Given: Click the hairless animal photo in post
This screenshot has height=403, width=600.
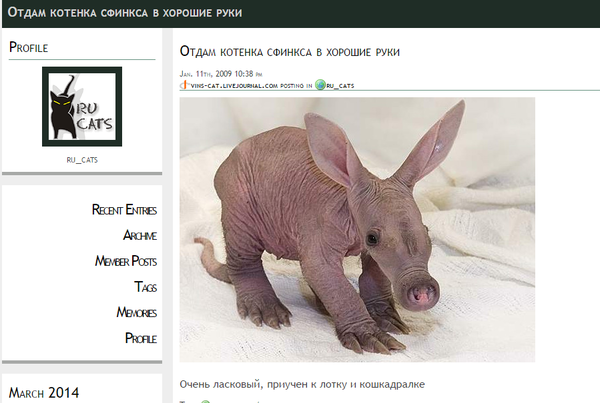Looking at the screenshot, I should (357, 229).
